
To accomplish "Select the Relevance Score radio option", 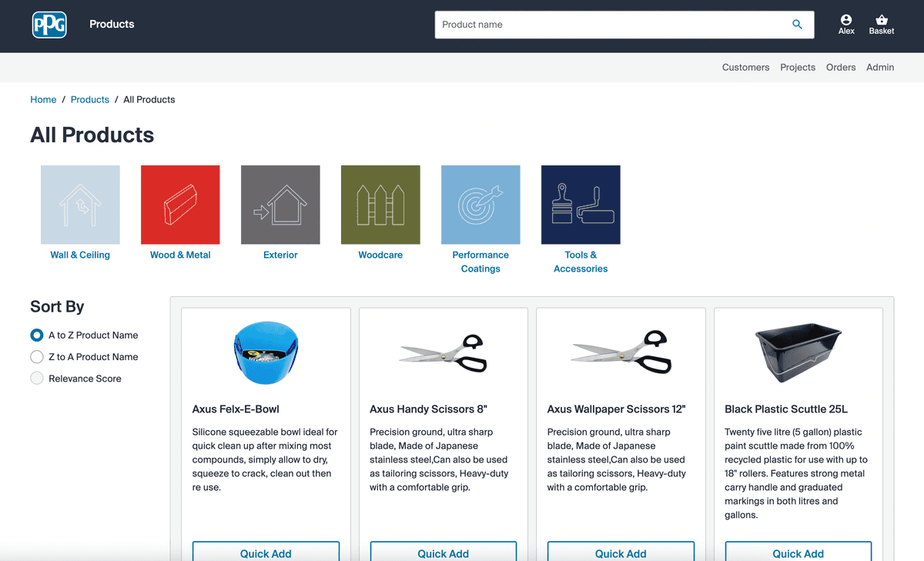I will (37, 379).
